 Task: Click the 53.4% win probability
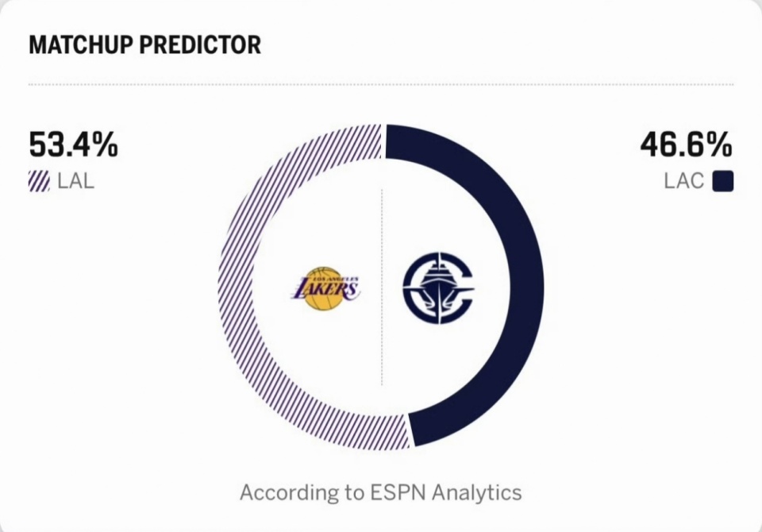point(73,145)
